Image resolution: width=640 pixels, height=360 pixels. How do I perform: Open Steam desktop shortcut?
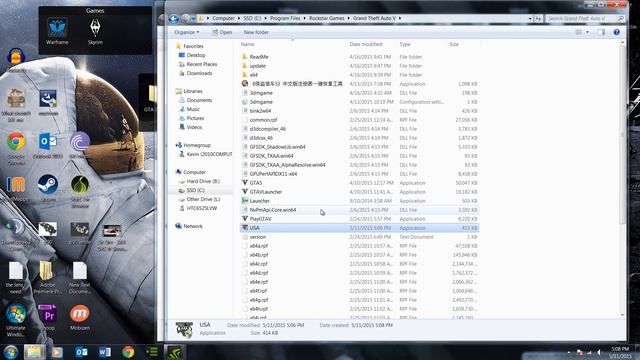coord(48,188)
